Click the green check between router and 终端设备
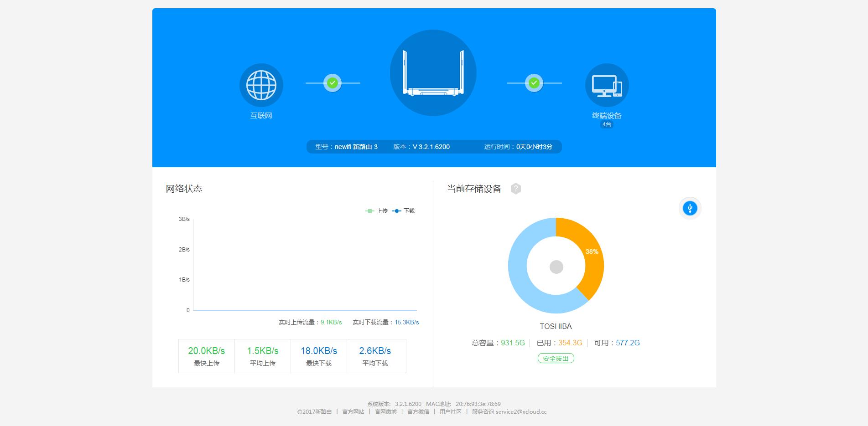868x426 pixels. (534, 82)
